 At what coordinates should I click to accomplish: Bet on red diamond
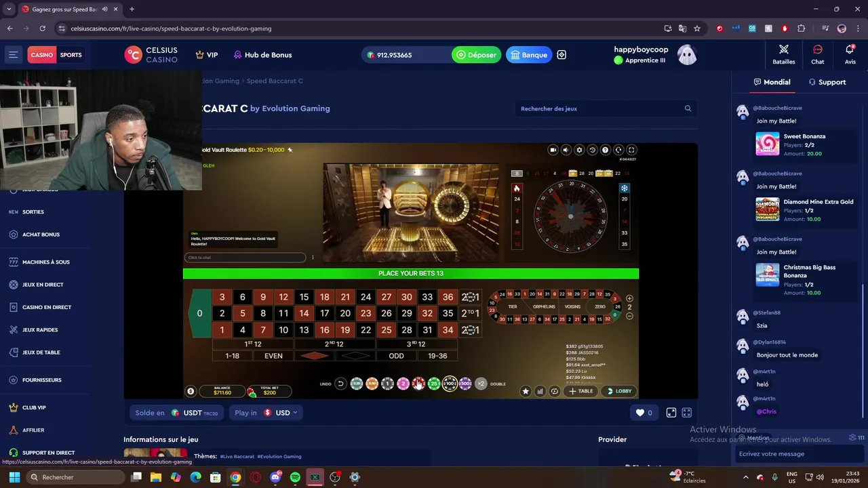(x=314, y=356)
